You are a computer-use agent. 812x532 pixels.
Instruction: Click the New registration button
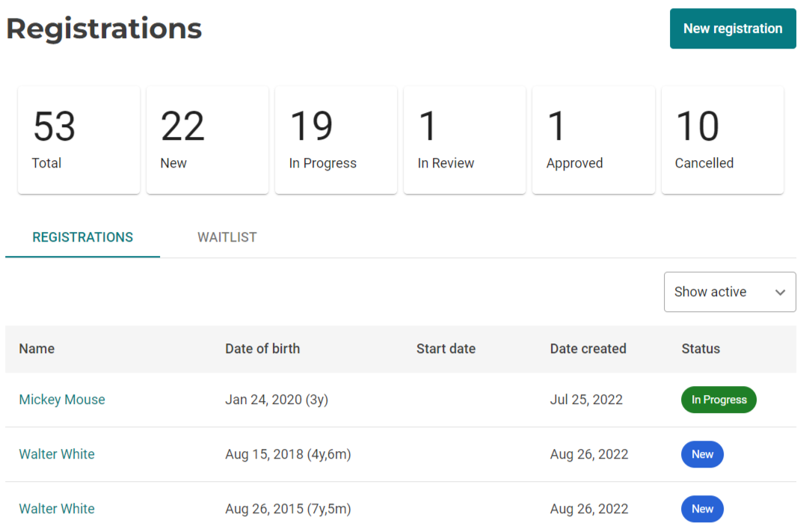click(732, 28)
